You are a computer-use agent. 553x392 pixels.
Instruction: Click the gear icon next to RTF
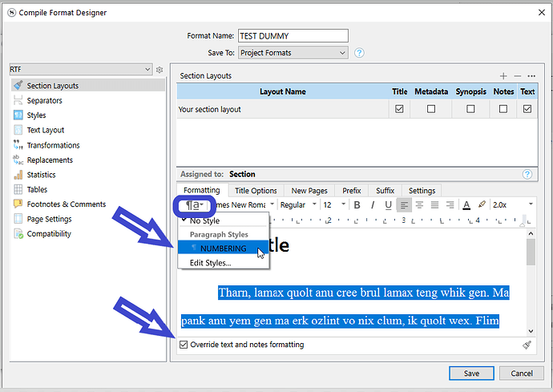click(159, 70)
